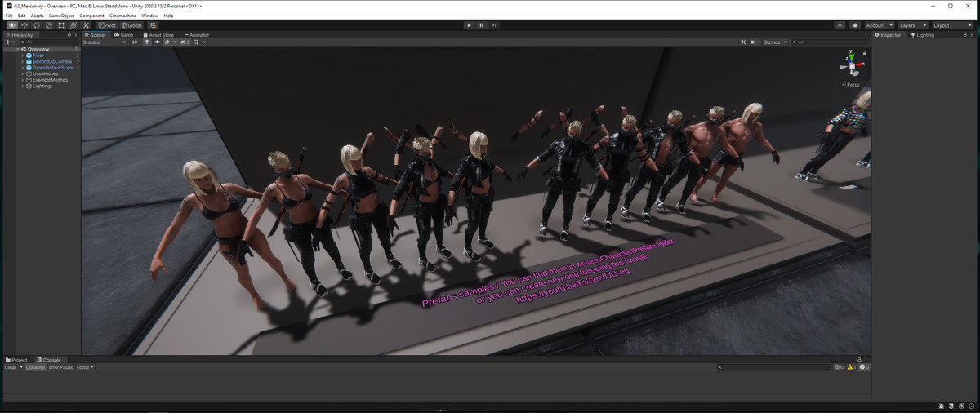Open the GameObject menu

61,16
